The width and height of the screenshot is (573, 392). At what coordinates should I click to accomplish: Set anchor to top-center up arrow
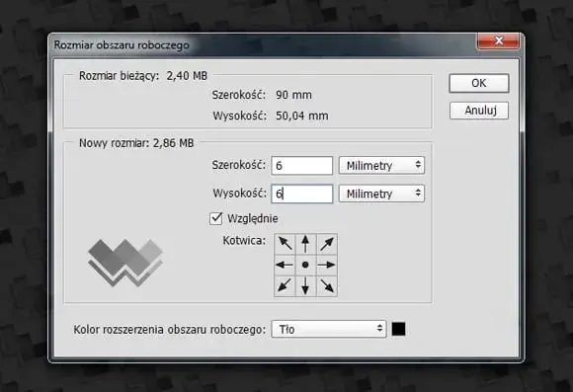coord(305,244)
